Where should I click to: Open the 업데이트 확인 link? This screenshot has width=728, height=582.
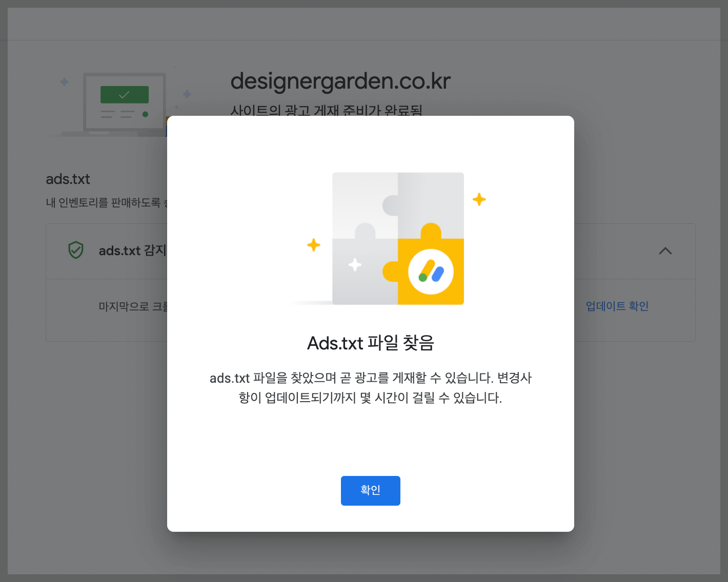(x=617, y=306)
